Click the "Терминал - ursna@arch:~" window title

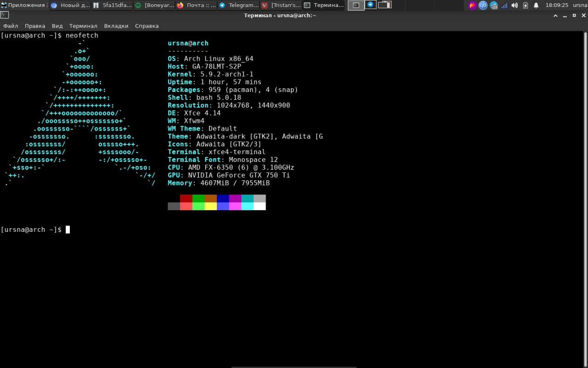click(280, 15)
